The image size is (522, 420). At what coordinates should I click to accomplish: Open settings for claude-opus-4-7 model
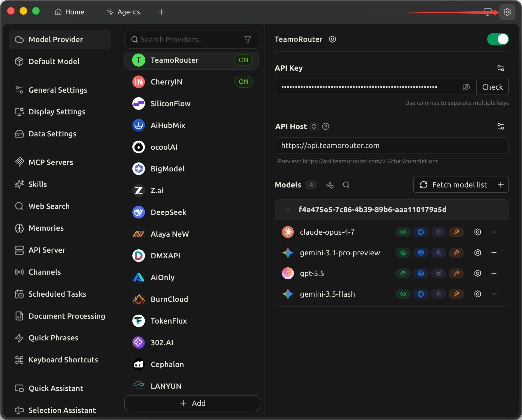pyautogui.click(x=477, y=232)
